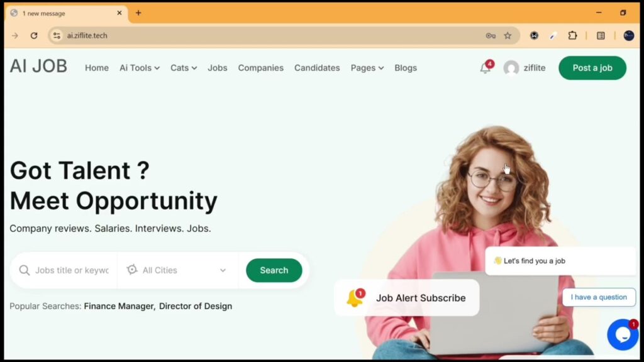Viewport: 644px width, 362px height.
Task: Open the browser extensions puzzle icon
Action: (x=572, y=36)
